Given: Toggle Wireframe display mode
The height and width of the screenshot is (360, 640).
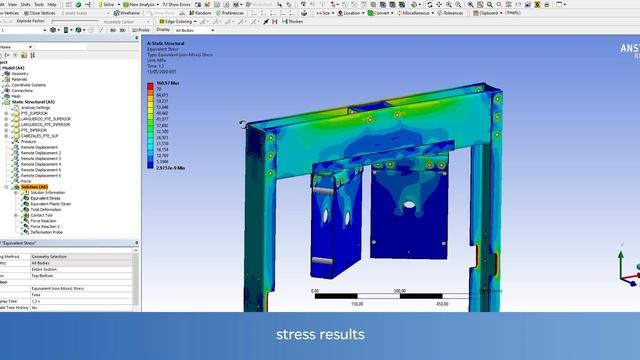Looking at the screenshot, I should (x=127, y=13).
